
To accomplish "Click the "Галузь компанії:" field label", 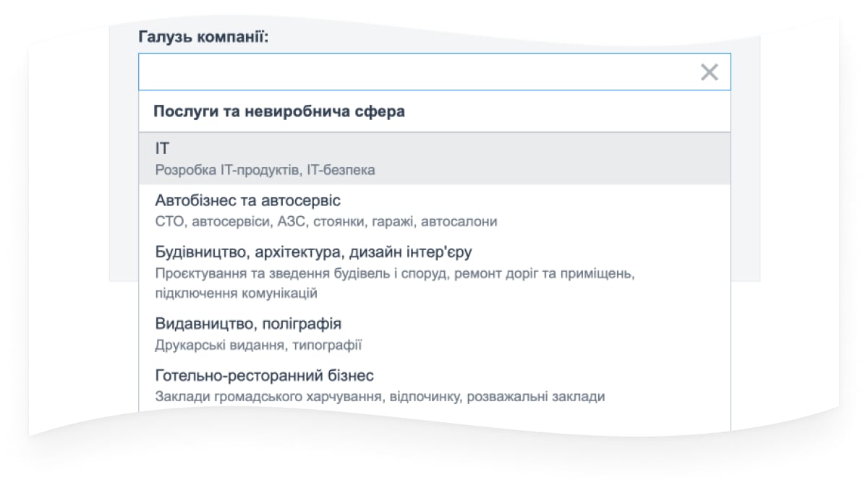I will click(x=203, y=37).
